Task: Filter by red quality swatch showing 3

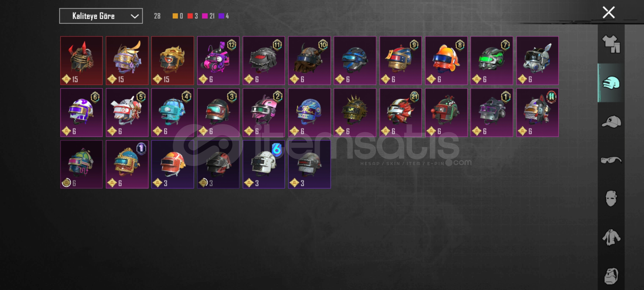Action: click(x=193, y=16)
